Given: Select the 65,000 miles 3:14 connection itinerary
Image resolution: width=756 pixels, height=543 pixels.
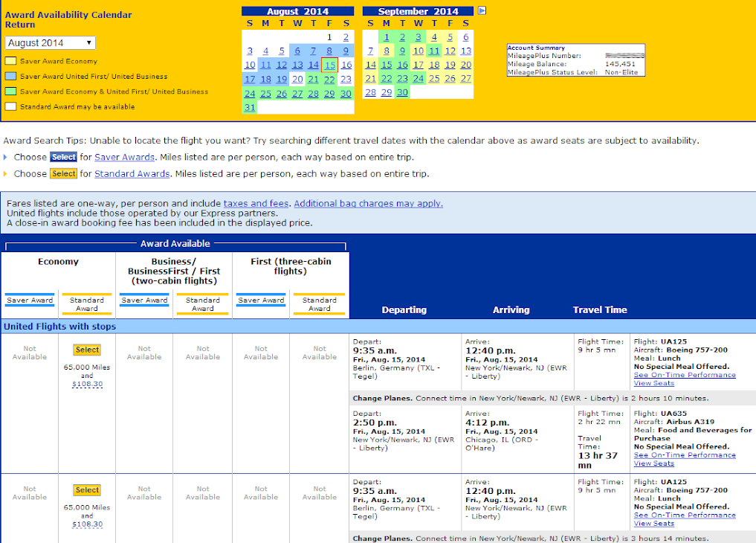Looking at the screenshot, I should 87,490.
